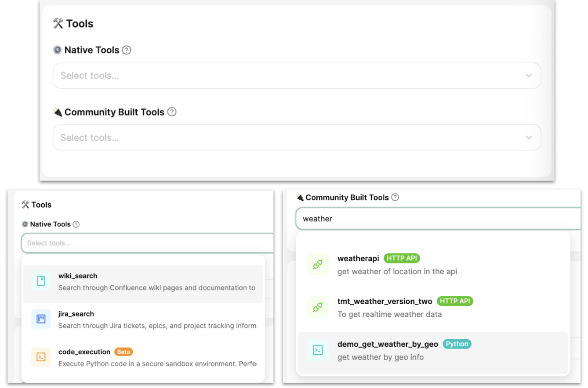Click the jira_search board icon

point(41,319)
